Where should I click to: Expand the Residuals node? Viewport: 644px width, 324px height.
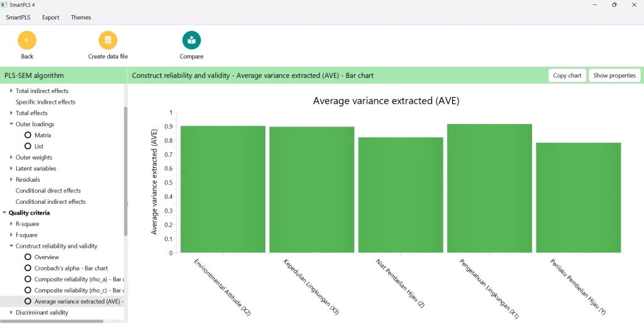11,179
